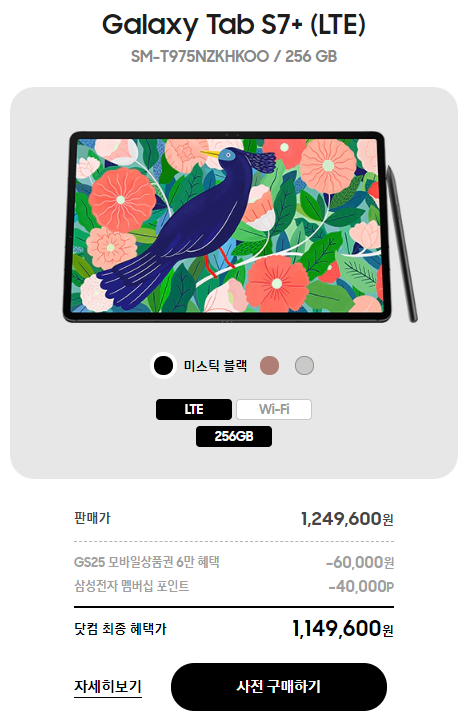Click the S Pen stylus image
This screenshot has width=469, height=712.
tap(401, 244)
